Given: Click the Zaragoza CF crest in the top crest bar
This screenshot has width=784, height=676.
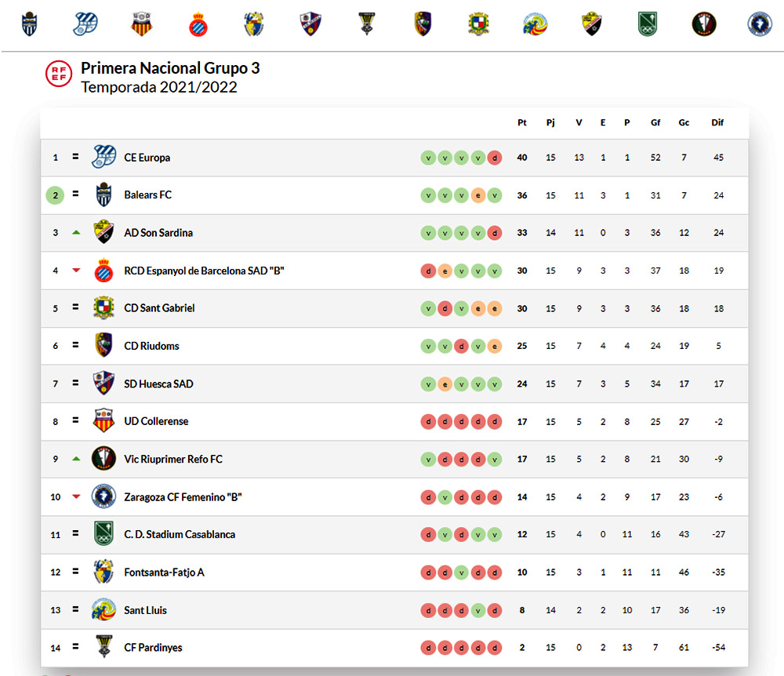Looking at the screenshot, I should click(759, 24).
